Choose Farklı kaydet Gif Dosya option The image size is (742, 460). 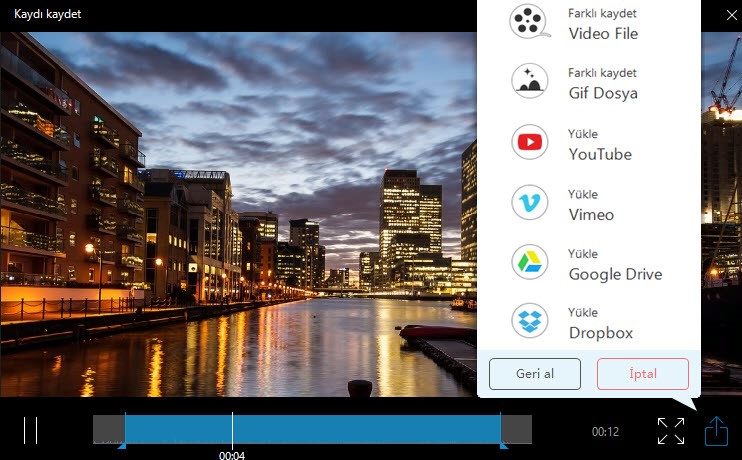pos(589,82)
